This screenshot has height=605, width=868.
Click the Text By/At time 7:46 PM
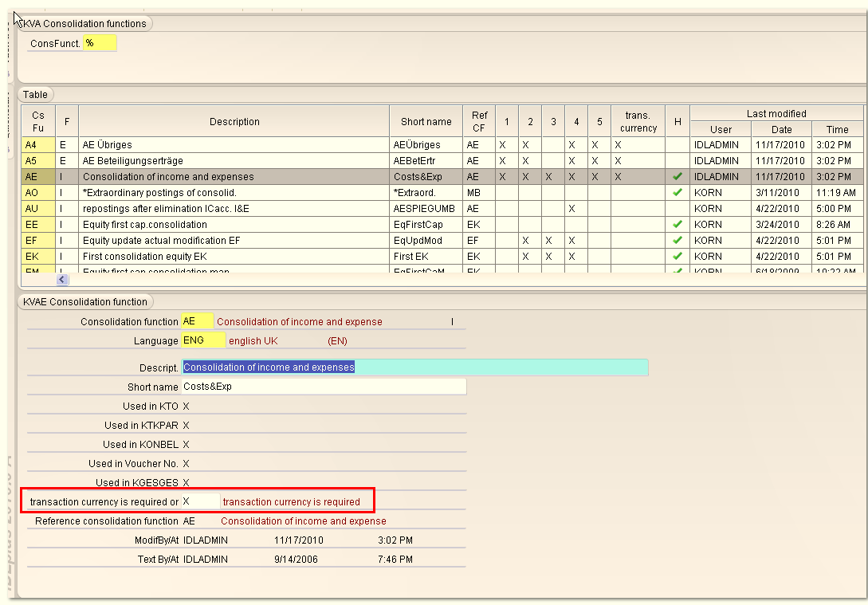(395, 559)
